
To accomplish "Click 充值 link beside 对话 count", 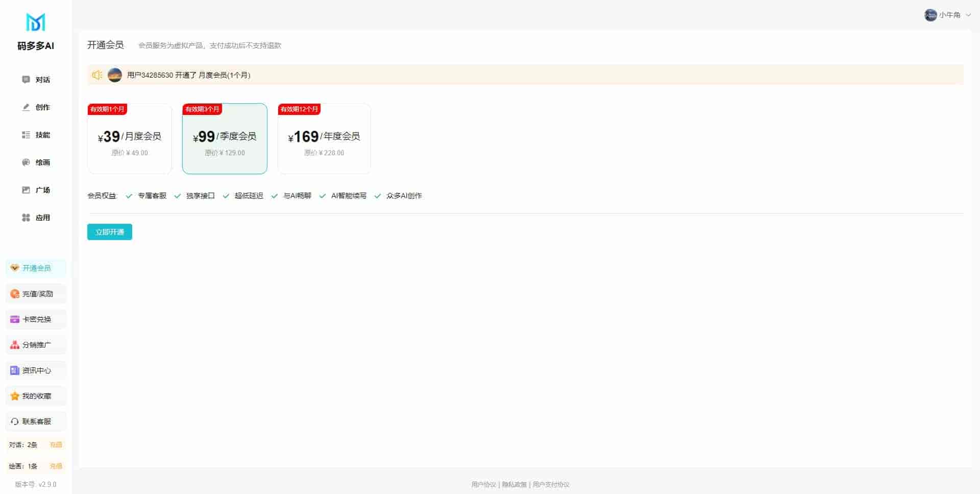I will tap(56, 445).
